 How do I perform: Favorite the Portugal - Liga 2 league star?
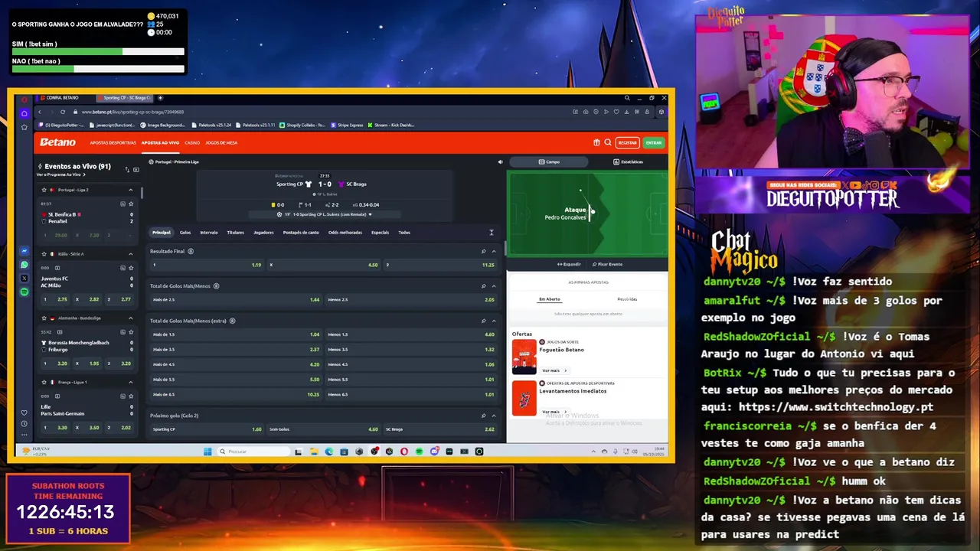coord(44,190)
